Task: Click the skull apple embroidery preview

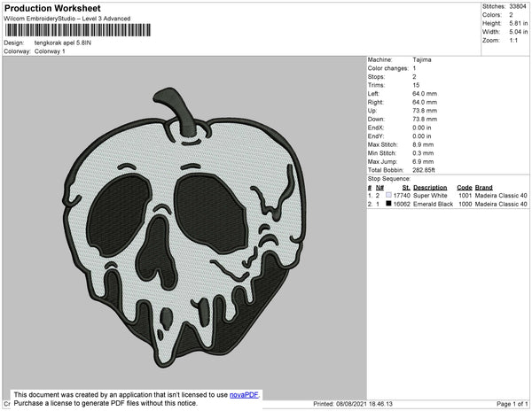Action: (185, 229)
